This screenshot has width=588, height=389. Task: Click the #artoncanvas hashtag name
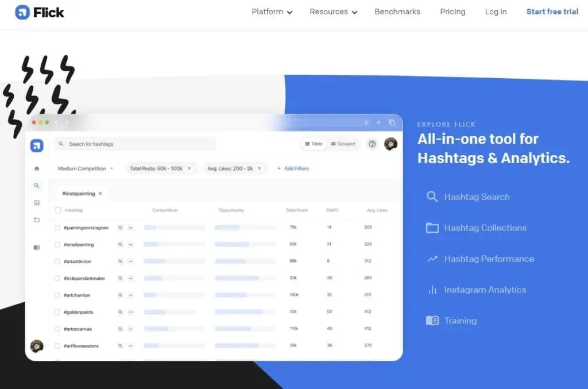tap(78, 329)
